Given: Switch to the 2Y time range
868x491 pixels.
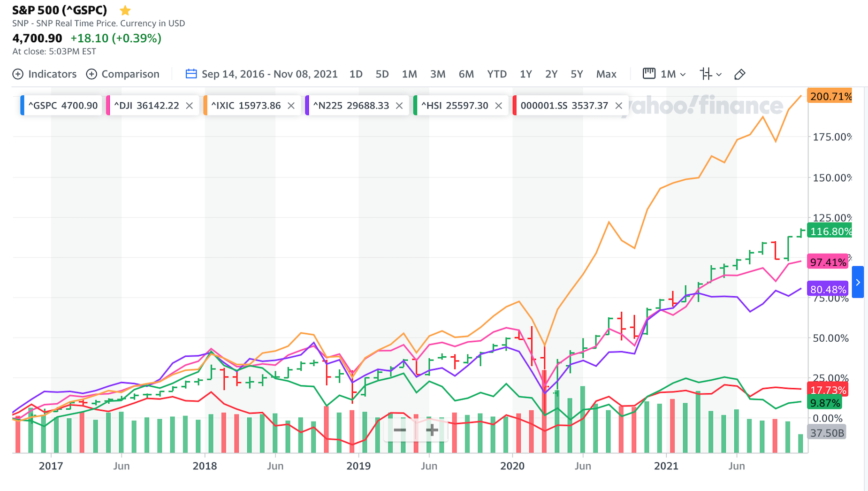Looking at the screenshot, I should click(551, 74).
